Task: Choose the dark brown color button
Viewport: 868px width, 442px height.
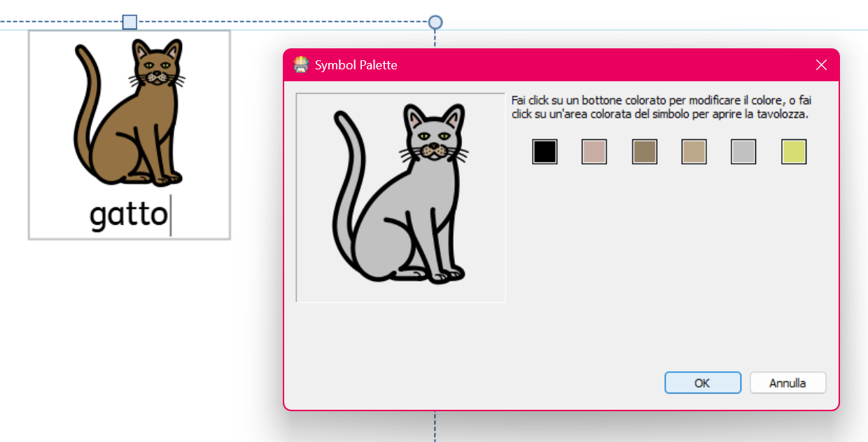Action: (645, 151)
